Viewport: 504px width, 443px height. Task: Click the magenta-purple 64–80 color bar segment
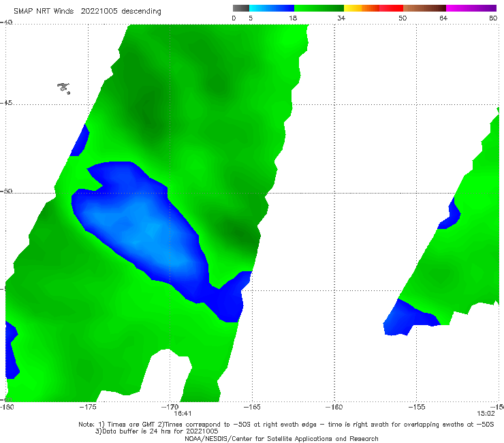(471, 8)
